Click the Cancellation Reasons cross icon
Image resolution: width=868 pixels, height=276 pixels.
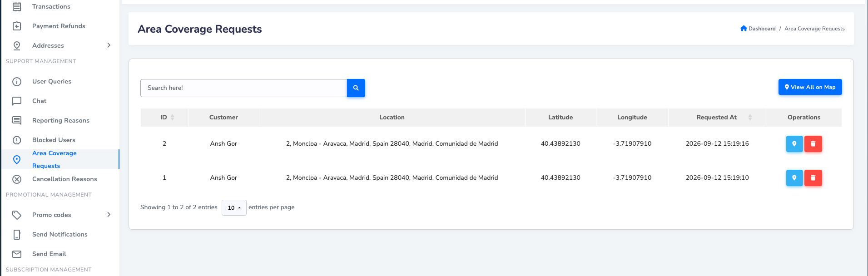tap(17, 179)
